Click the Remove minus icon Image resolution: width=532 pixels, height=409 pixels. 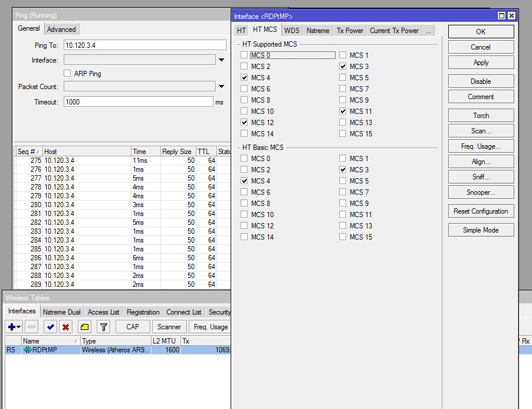tap(32, 327)
